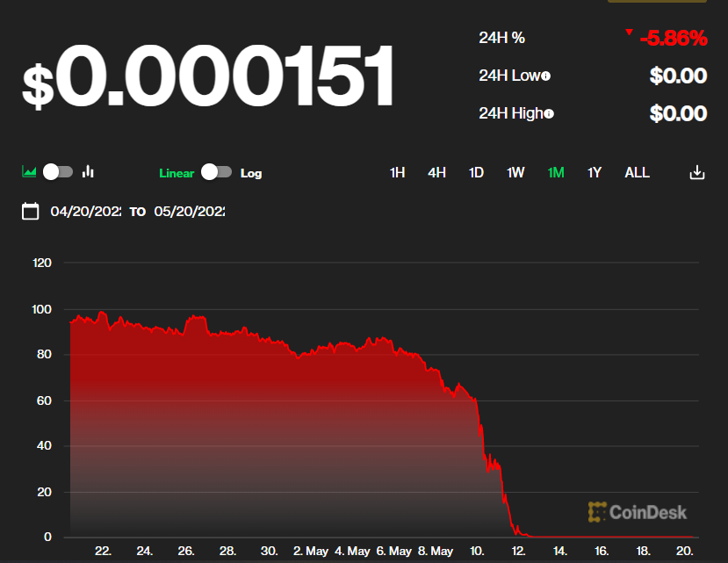This screenshot has height=563, width=728.
Task: Switch to the bar chart icon
Action: tap(88, 172)
